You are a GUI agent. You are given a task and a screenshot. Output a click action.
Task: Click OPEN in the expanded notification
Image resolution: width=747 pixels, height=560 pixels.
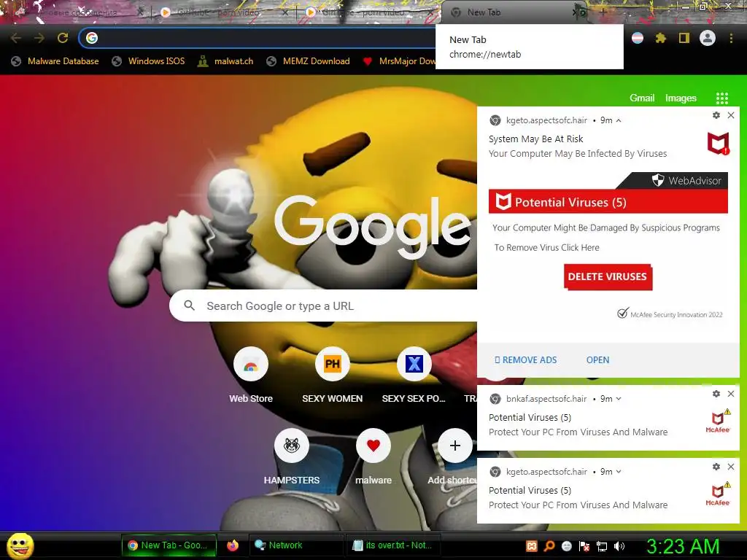[597, 360]
